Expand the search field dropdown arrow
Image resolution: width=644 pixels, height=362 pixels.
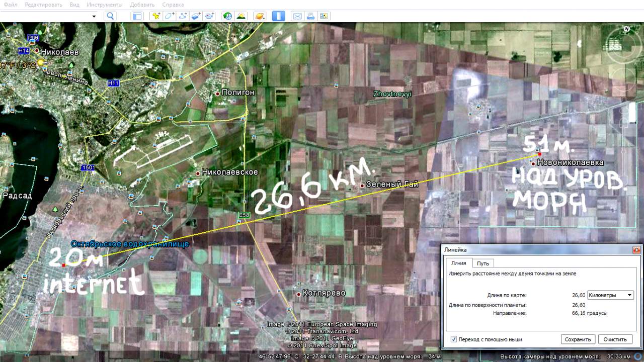point(94,16)
